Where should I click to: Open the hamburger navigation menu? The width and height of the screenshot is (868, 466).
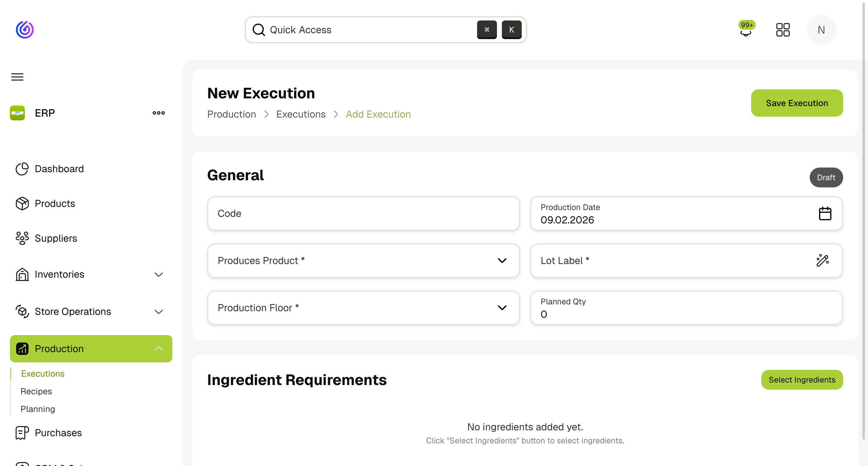(x=17, y=77)
